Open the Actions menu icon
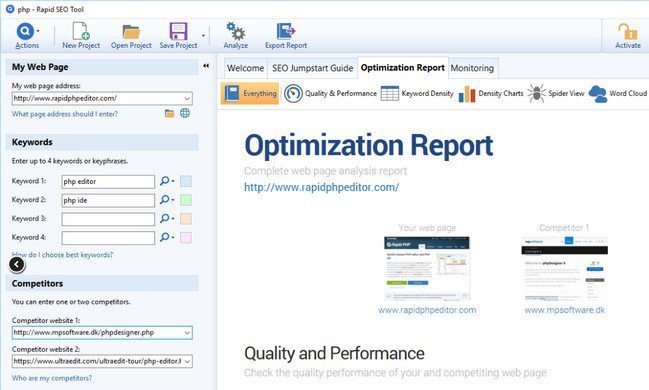Viewport: 649px width, 390px height. tap(25, 31)
